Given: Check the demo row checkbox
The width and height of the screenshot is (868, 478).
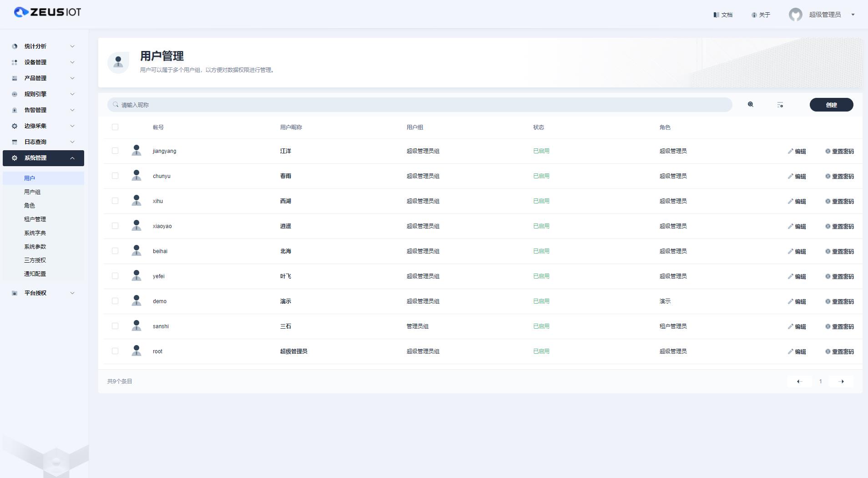Looking at the screenshot, I should point(115,301).
